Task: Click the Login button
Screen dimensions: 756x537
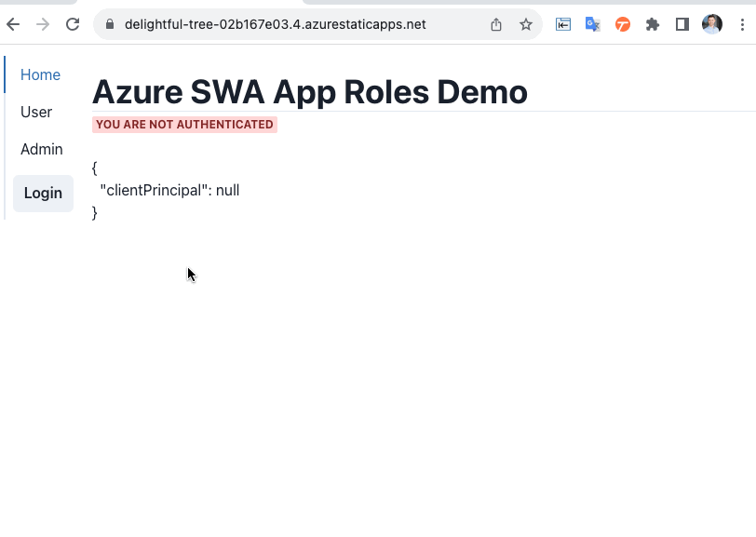Action: 43,194
